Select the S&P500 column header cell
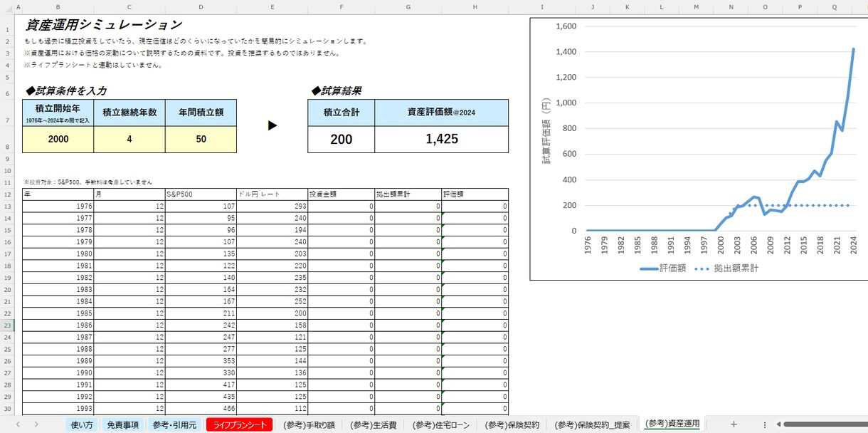 [201, 194]
